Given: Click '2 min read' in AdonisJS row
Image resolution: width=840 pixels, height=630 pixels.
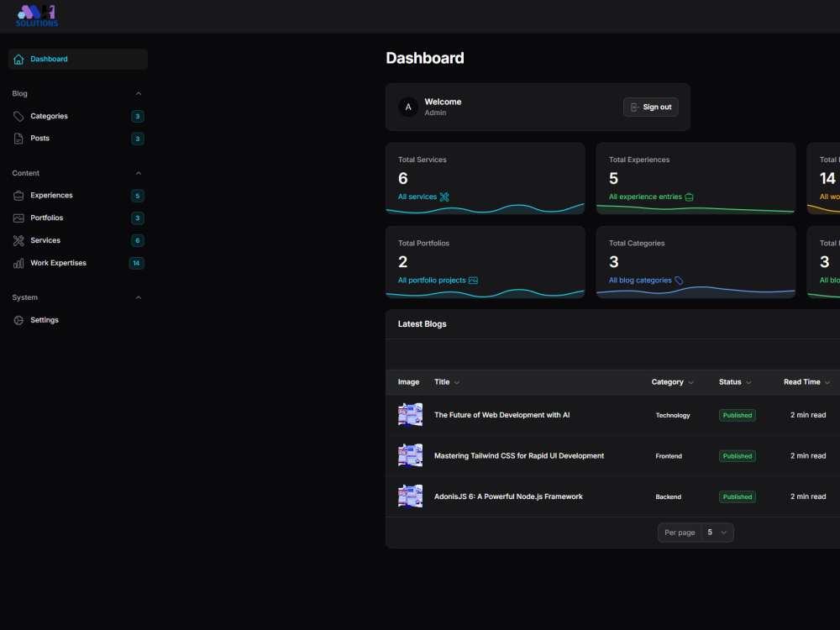Looking at the screenshot, I should 808,496.
